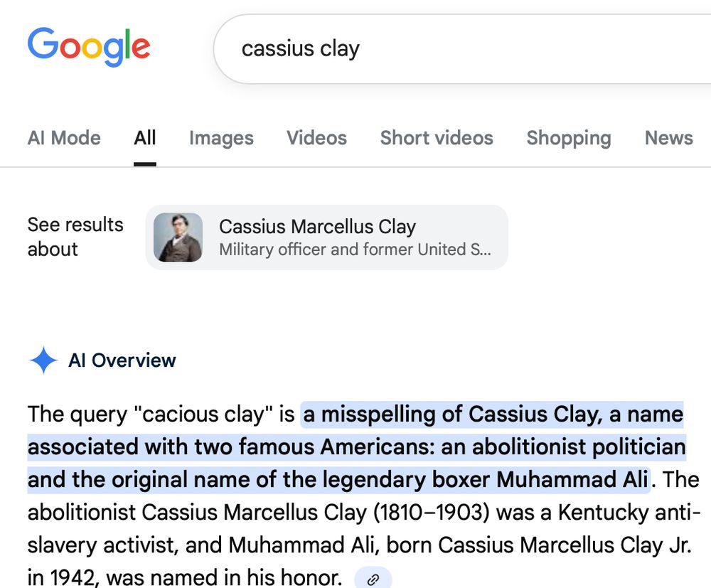Viewport: 711px width, 588px height.
Task: Select the All results tab
Action: (x=144, y=138)
